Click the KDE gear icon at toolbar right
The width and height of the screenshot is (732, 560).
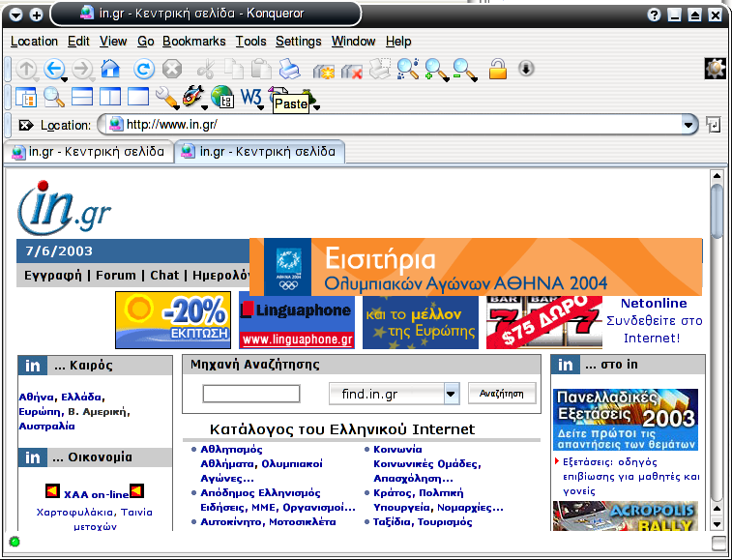tap(716, 69)
